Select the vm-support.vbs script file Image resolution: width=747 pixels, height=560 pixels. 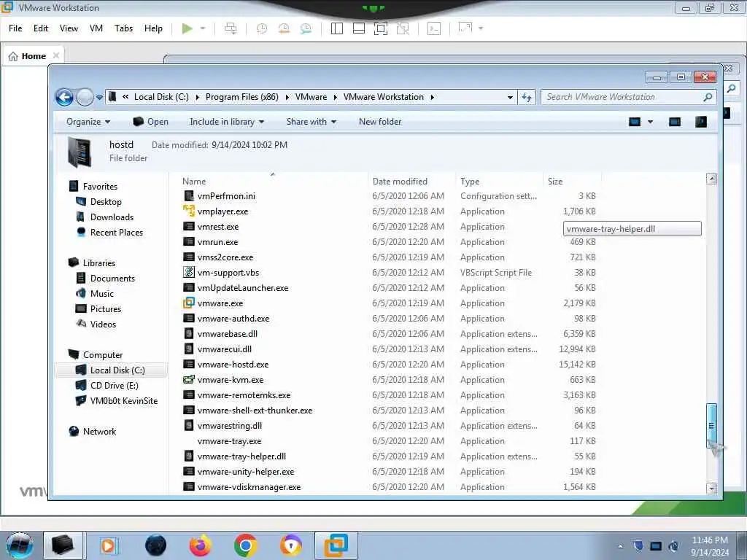[228, 273]
